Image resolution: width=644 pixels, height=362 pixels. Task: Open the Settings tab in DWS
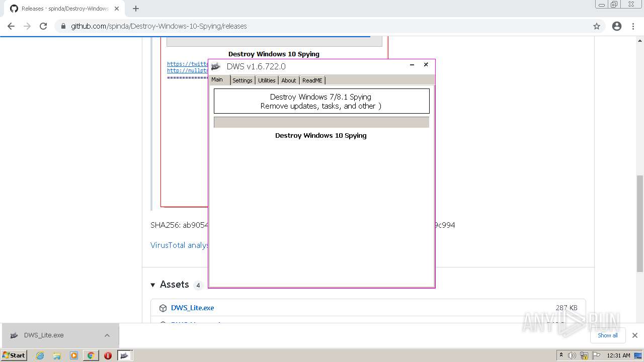pos(243,80)
